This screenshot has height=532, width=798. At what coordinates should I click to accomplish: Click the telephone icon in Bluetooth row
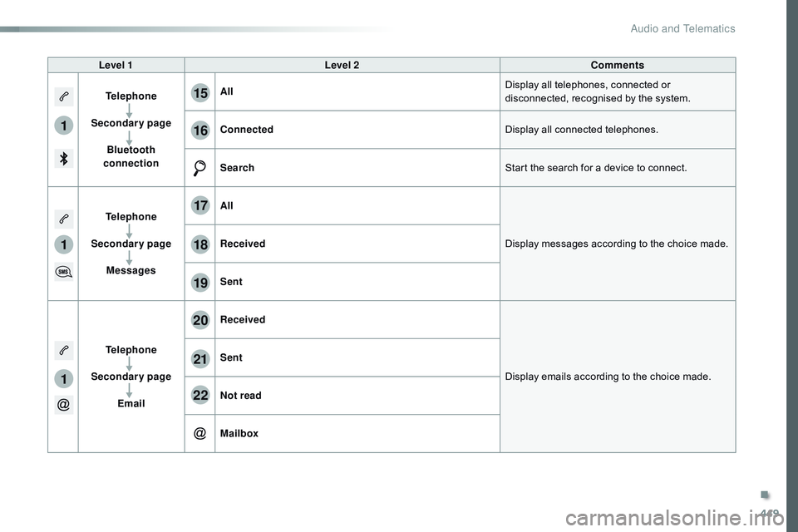(x=63, y=97)
